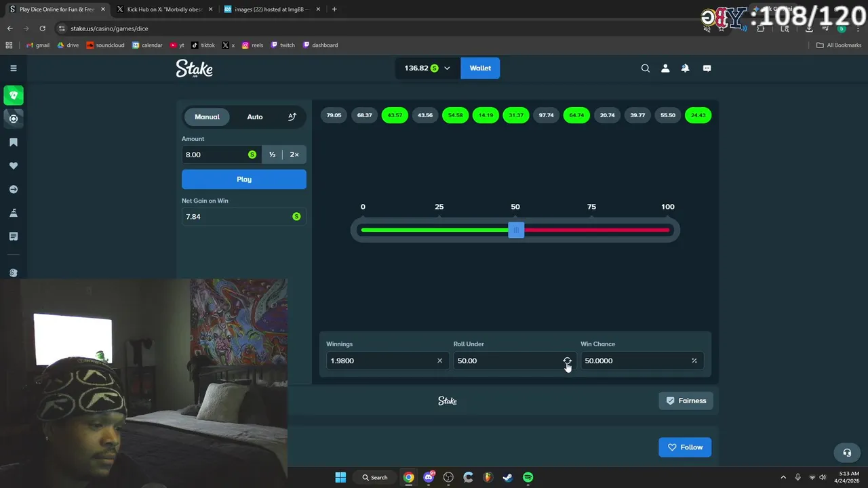This screenshot has width=868, height=488.
Task: Halve the bet amount with ½
Action: (x=272, y=155)
